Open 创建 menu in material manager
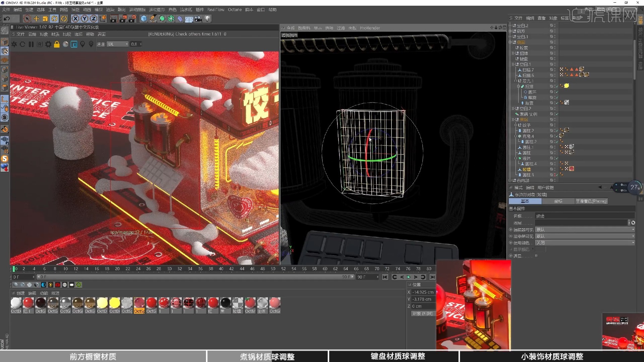Viewport: 644px width, 362px height. [x=21, y=293]
